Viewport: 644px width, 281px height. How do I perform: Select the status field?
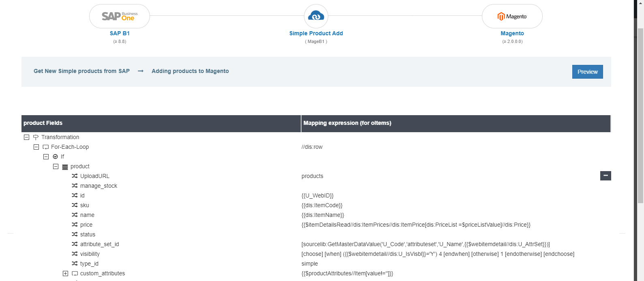pyautogui.click(x=88, y=234)
